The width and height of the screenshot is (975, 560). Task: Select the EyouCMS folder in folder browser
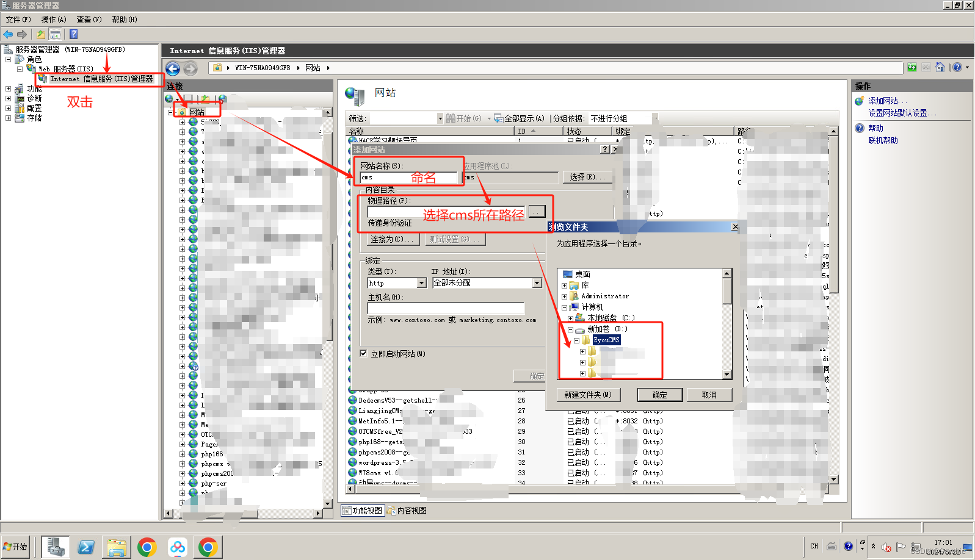[x=606, y=340]
